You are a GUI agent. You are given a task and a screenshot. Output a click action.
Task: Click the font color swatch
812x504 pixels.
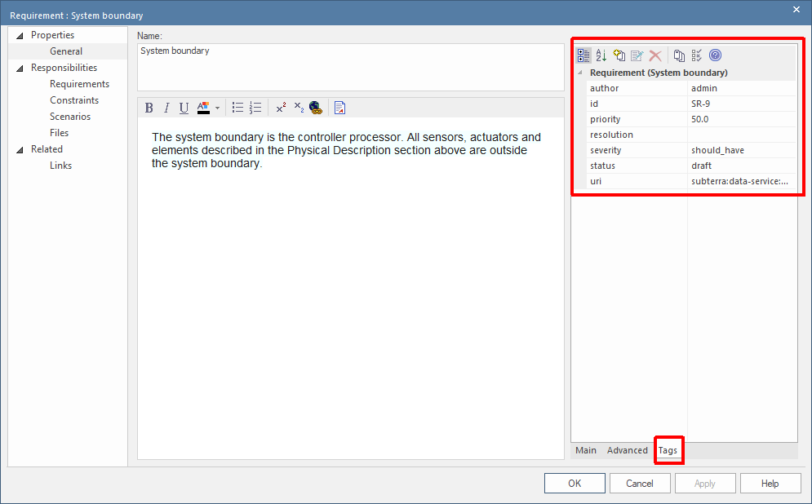click(x=203, y=108)
